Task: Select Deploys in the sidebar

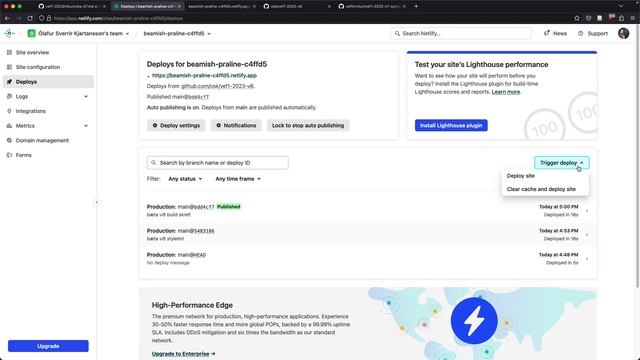Action: [48, 82]
